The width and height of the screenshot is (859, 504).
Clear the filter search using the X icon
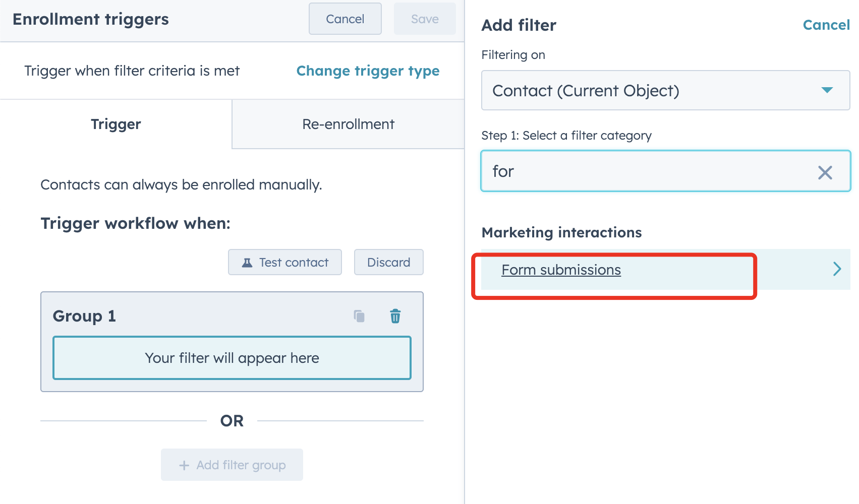coord(825,173)
